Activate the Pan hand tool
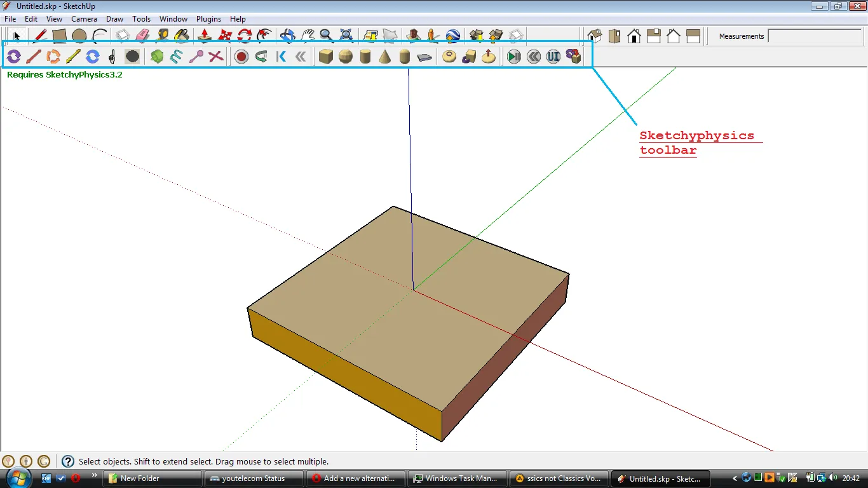868x488 pixels. pyautogui.click(x=307, y=36)
